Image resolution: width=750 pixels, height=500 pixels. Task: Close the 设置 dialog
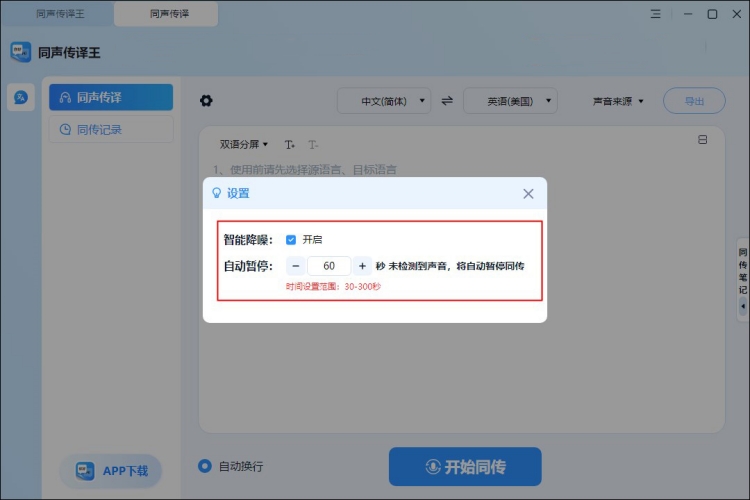528,194
